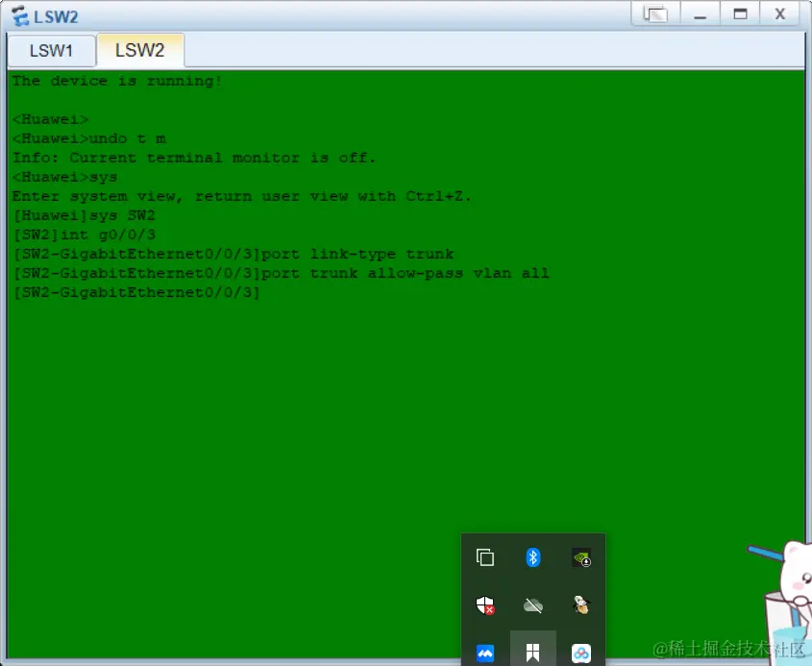Open the NVIDIA update tray icon
The image size is (812, 666).
pyautogui.click(x=581, y=557)
